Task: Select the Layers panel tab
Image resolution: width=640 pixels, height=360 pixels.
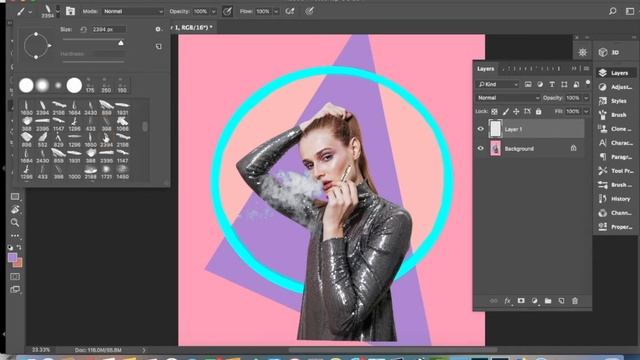Action: tap(486, 69)
